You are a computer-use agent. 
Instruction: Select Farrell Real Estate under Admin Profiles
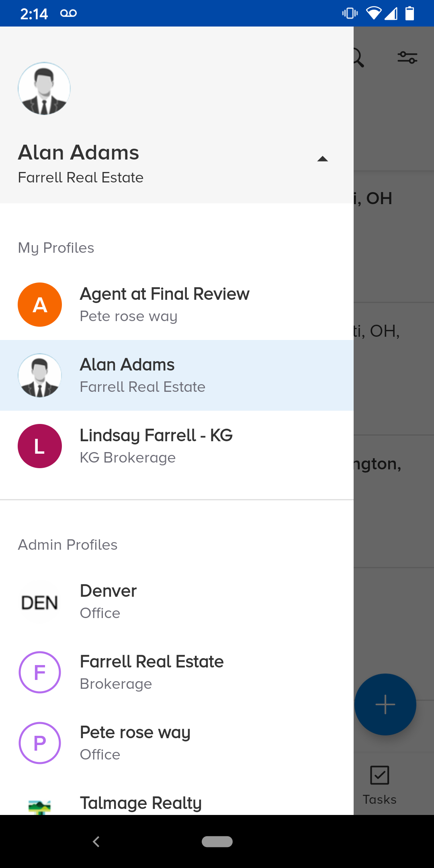point(177,672)
